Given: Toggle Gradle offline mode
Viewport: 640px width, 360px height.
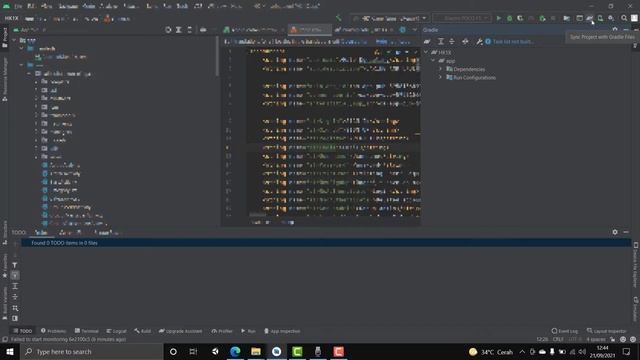Looking at the screenshot, I should click(x=465, y=41).
